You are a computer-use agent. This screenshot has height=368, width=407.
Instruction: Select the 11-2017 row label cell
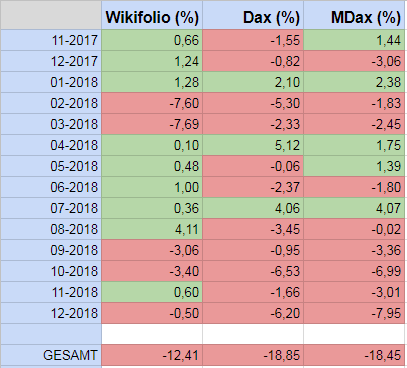[x=51, y=40]
